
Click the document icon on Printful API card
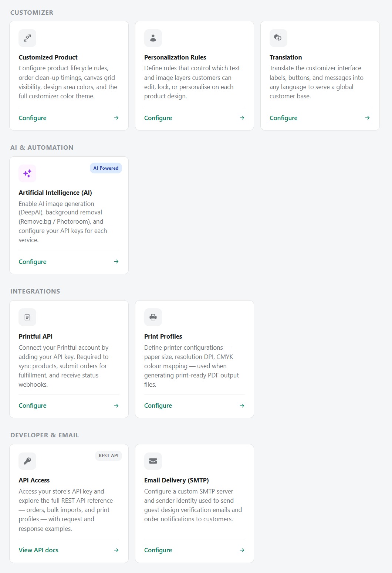coord(27,317)
